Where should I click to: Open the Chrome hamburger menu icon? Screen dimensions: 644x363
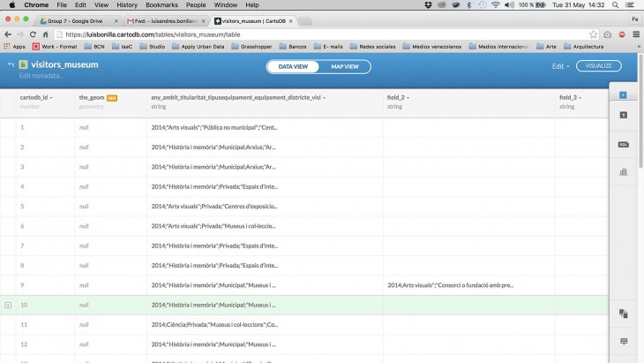[636, 34]
